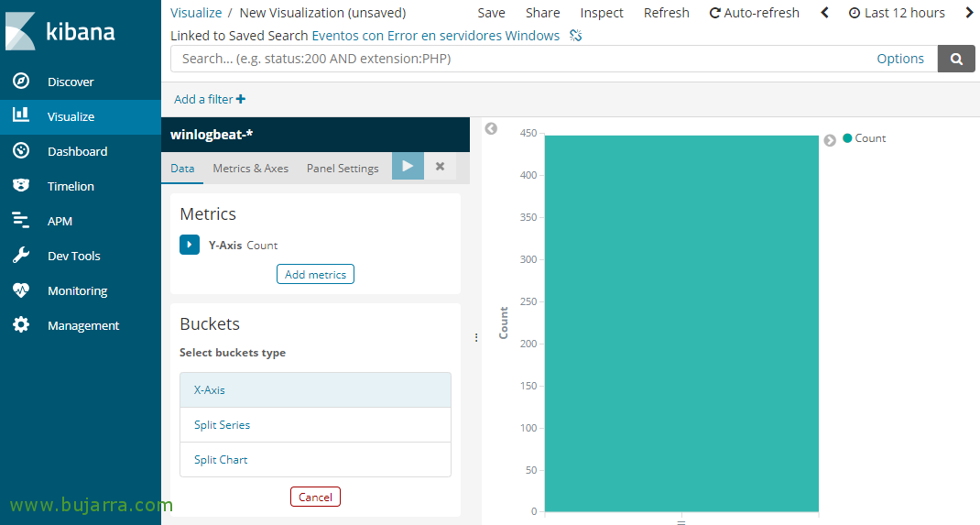Toggle the legend panel arrow
980x525 pixels.
coord(830,140)
